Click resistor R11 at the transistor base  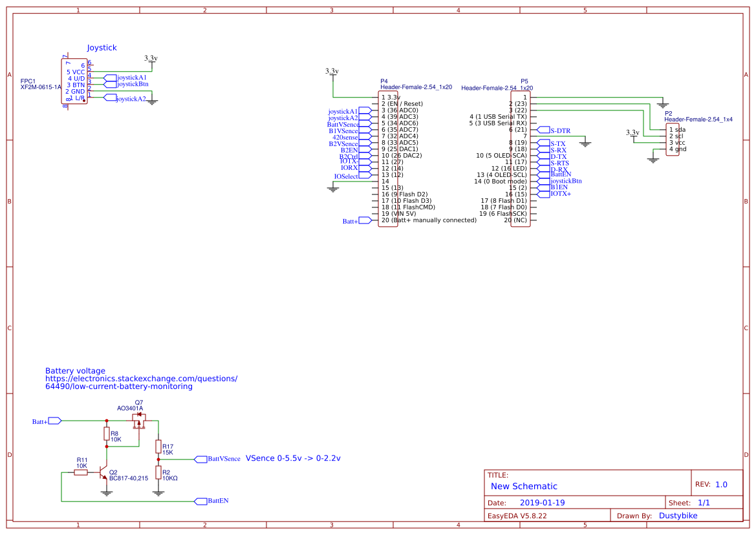click(81, 472)
